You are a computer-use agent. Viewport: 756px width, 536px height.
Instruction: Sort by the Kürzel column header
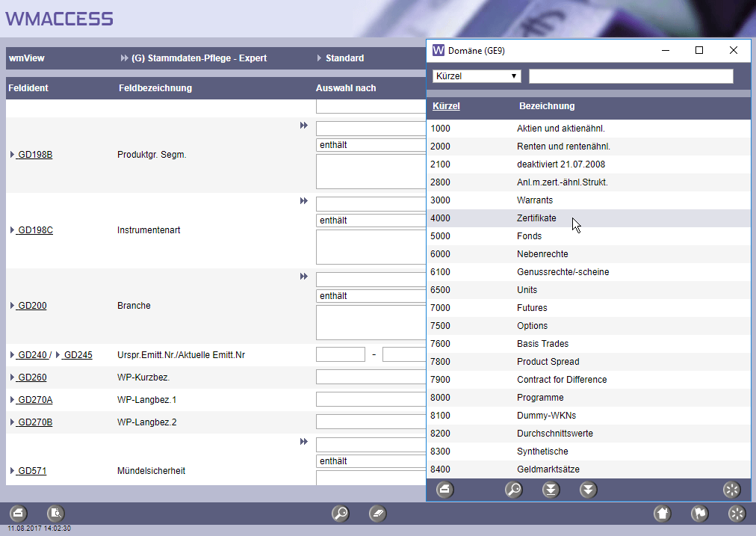[x=446, y=105]
